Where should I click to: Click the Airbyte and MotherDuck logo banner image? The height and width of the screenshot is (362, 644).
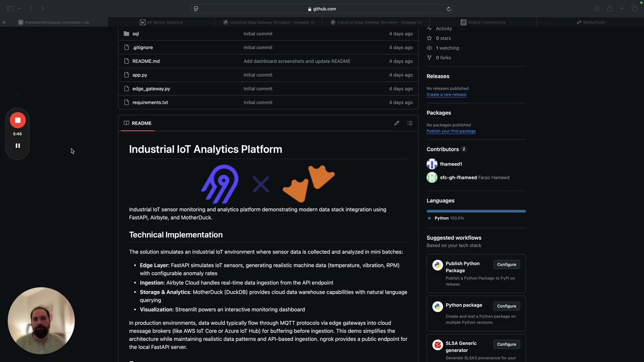268,184
